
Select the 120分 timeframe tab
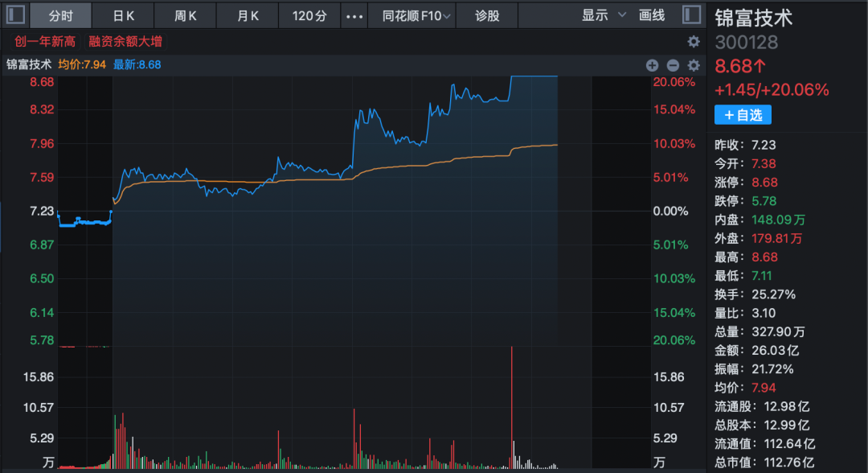(309, 15)
